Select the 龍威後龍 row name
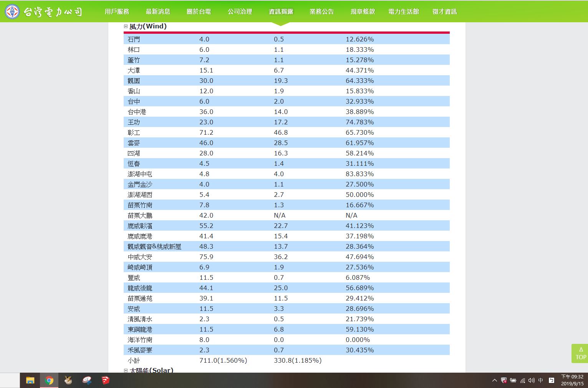 point(140,288)
